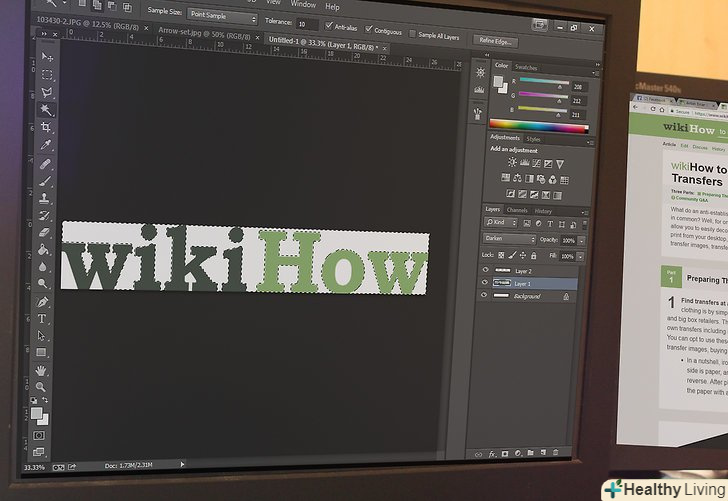
Task: Select the Brush tool
Action: 45,181
